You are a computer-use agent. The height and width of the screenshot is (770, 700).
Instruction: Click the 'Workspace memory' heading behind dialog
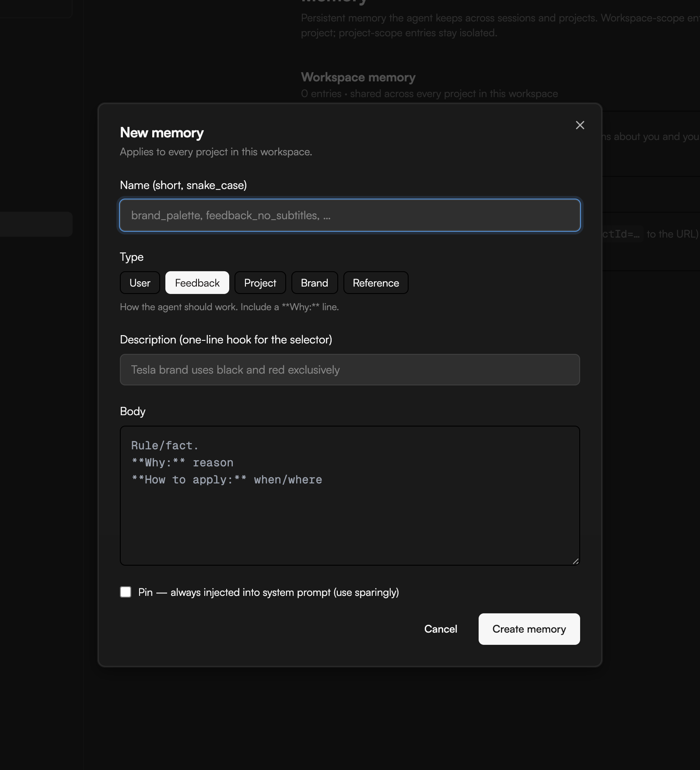tap(358, 77)
